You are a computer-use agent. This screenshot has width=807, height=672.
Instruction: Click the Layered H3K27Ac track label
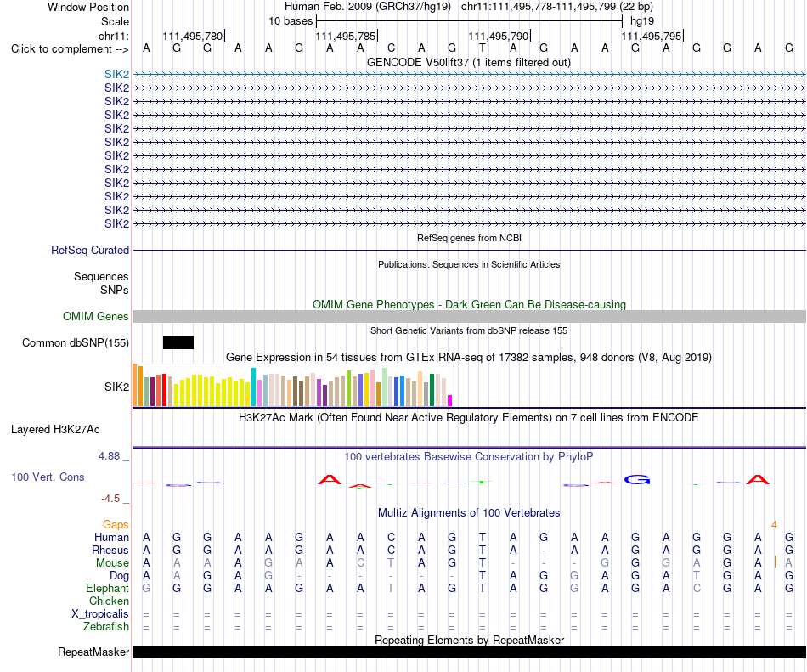[55, 430]
